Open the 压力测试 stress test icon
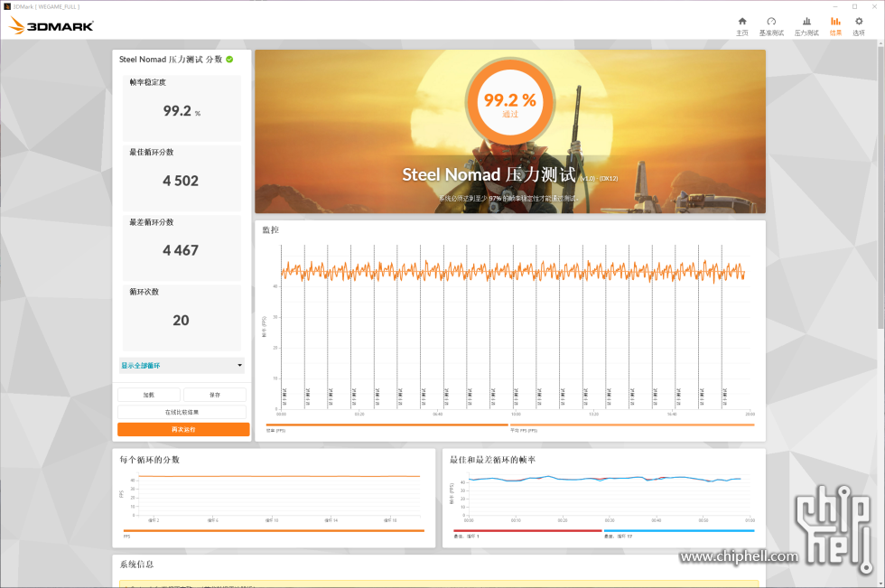The width and height of the screenshot is (885, 588). point(806,26)
